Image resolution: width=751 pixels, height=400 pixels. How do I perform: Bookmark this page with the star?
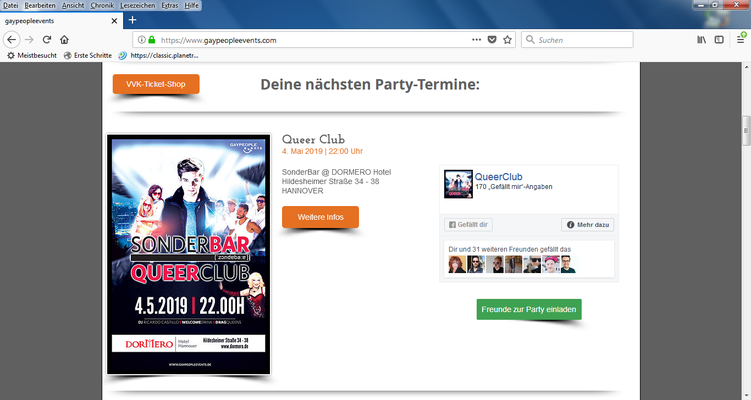click(x=508, y=40)
